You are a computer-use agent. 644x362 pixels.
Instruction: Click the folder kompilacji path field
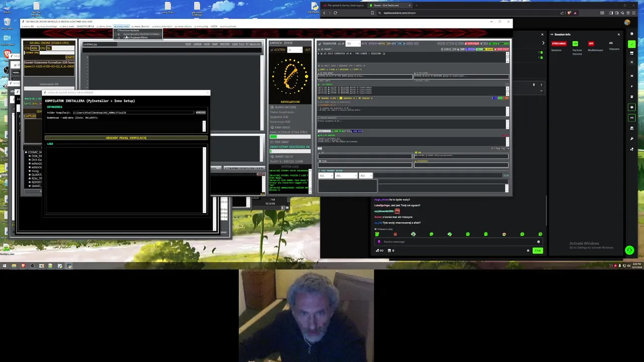(133, 112)
